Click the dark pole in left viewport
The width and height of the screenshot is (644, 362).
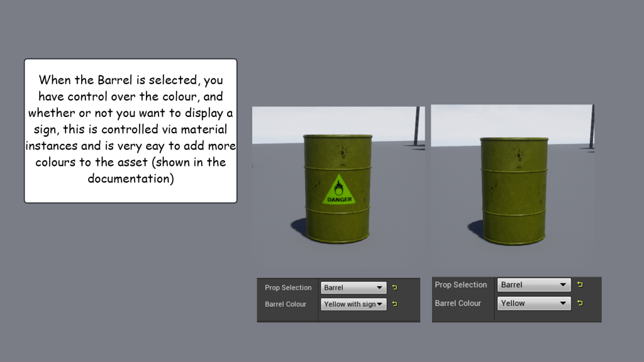coord(416,126)
